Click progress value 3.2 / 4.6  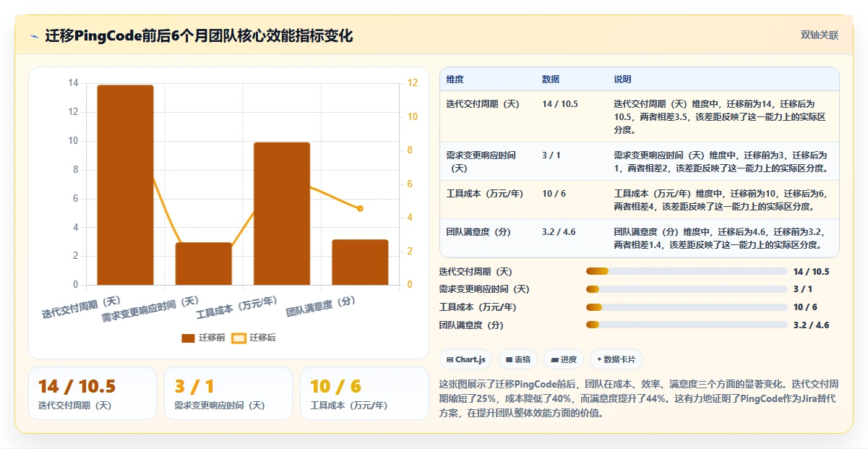[x=811, y=325]
